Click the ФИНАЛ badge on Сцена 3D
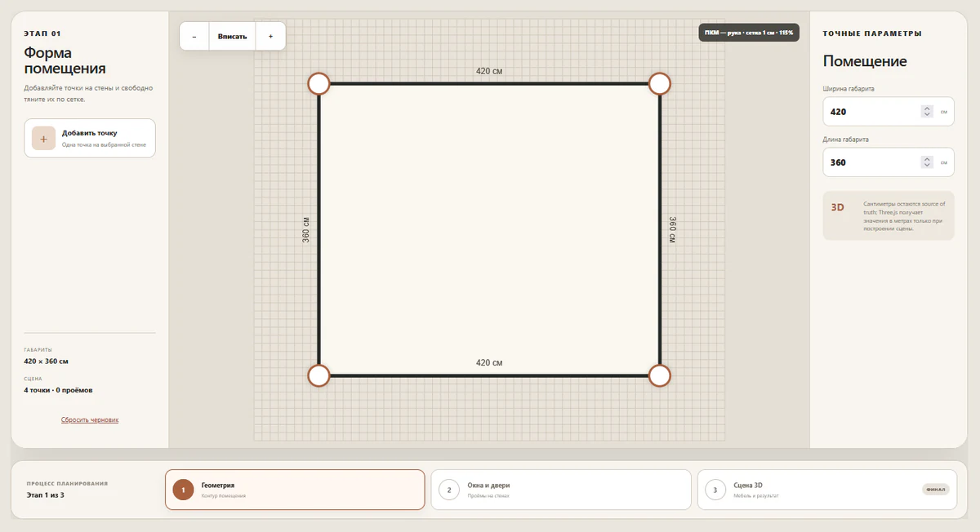980x532 pixels. (x=935, y=490)
